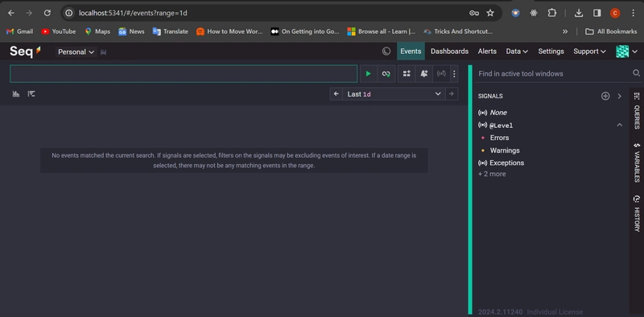The image size is (644, 317).
Task: Open the Settings page
Action: pos(551,51)
